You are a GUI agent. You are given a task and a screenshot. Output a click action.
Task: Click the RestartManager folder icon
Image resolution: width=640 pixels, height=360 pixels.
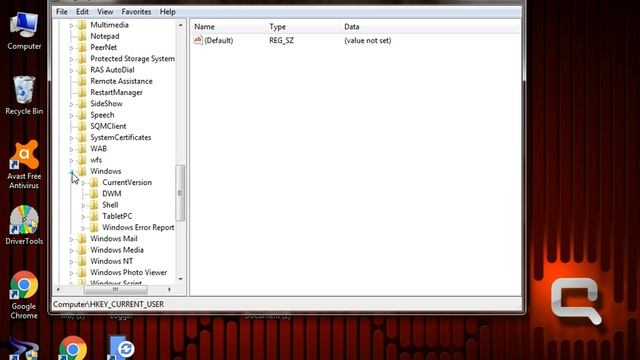pos(82,92)
